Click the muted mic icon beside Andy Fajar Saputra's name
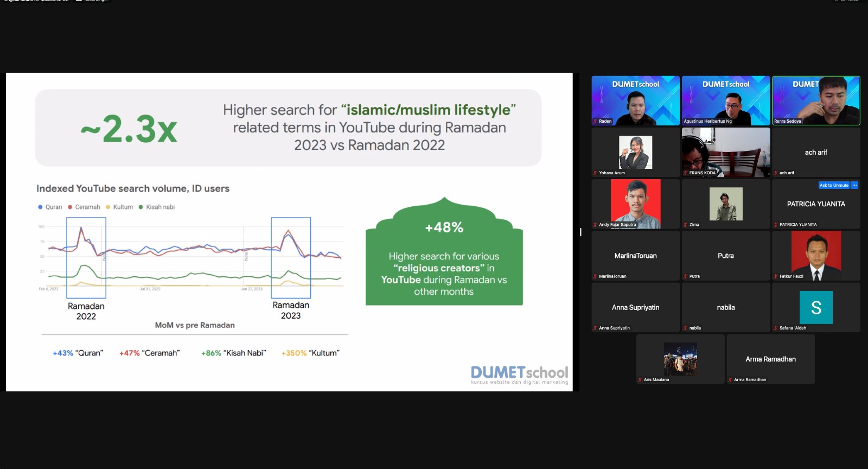The width and height of the screenshot is (868, 469). click(x=595, y=224)
